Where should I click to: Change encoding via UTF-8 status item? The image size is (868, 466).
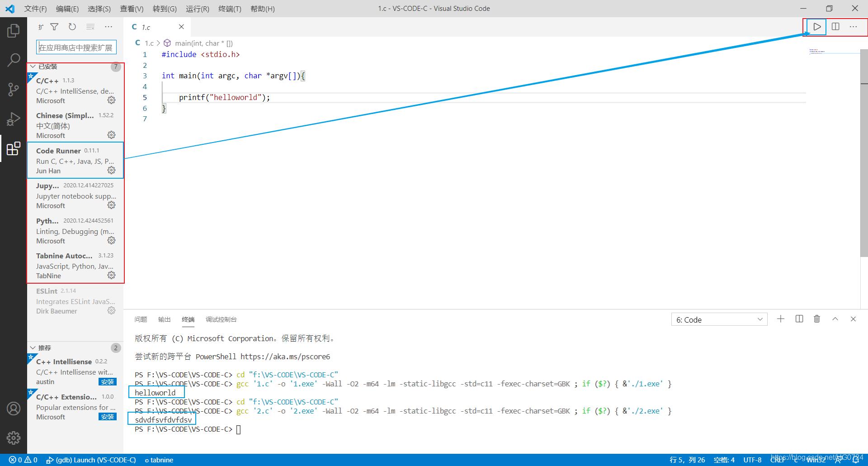tap(752, 460)
